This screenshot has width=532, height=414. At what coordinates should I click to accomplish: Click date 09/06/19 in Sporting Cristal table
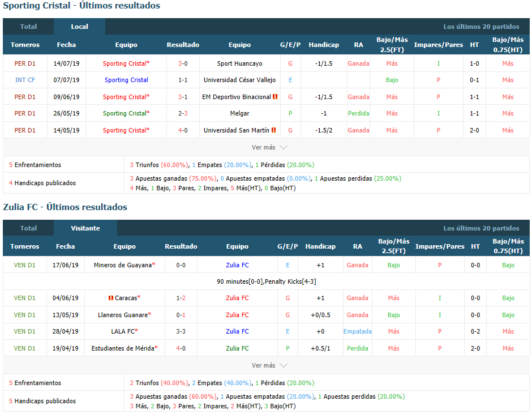[66, 97]
